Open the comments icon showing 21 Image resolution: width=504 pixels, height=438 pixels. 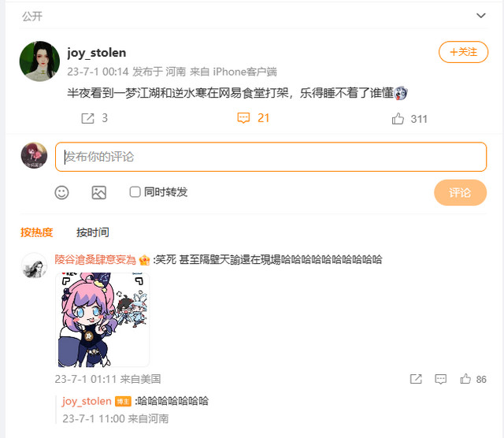[x=243, y=118]
